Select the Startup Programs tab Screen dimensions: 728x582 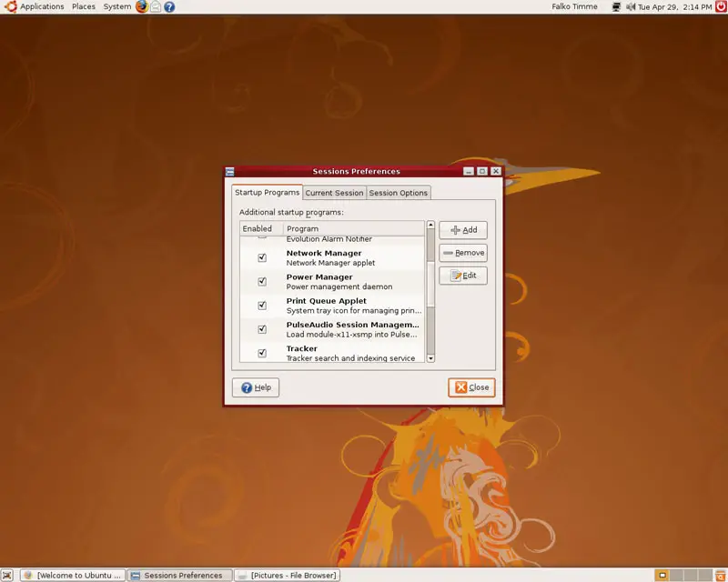tap(267, 192)
